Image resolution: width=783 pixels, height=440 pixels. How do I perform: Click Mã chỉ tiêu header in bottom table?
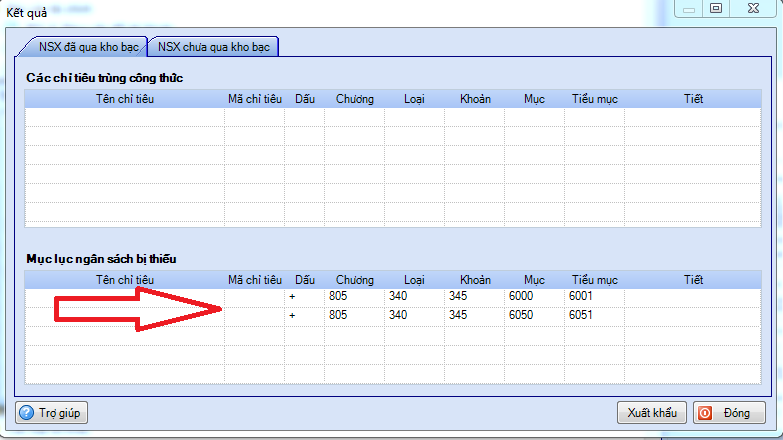[255, 280]
